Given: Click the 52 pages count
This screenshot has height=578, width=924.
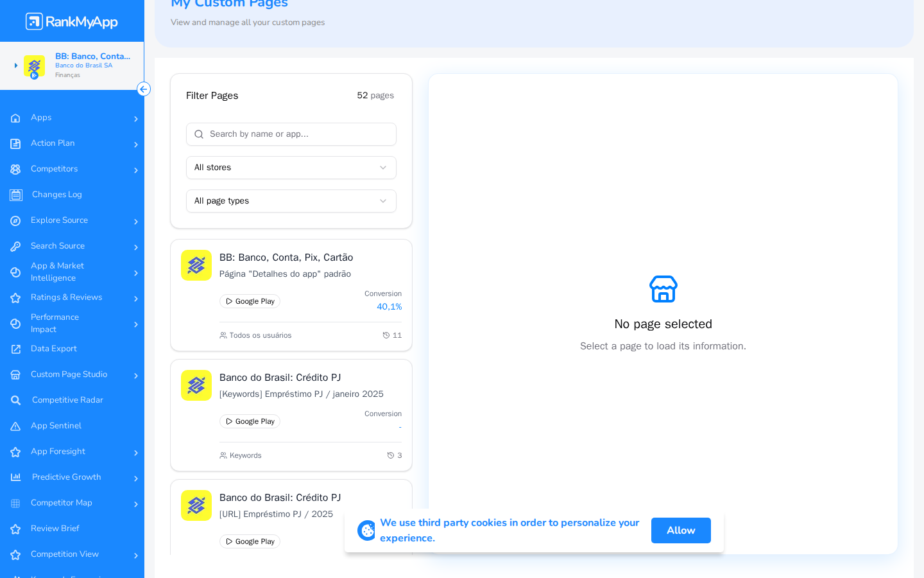Looking at the screenshot, I should coord(375,96).
